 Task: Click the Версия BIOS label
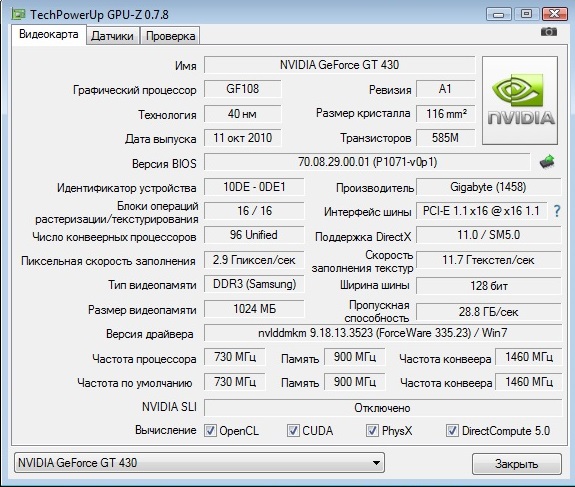pos(164,164)
